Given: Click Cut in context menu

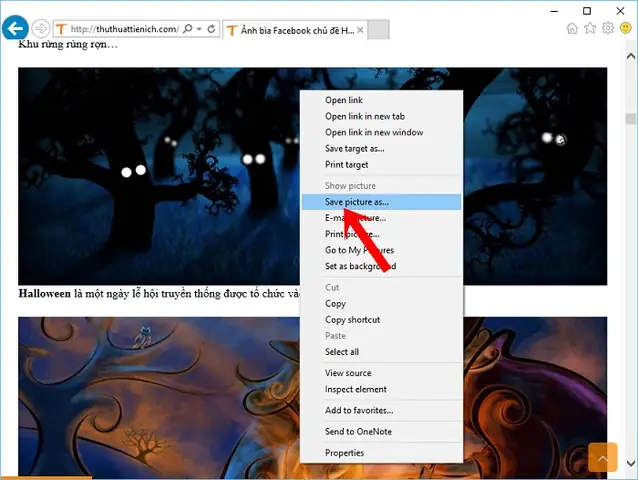Looking at the screenshot, I should 381,287.
